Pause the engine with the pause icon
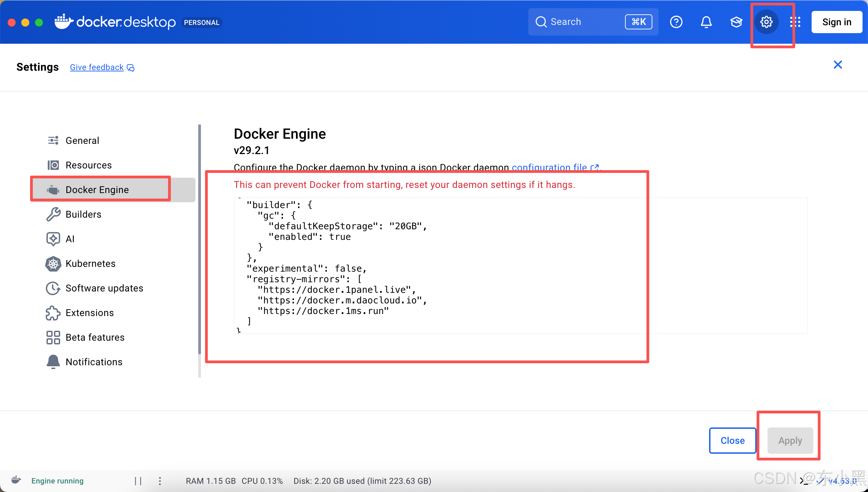This screenshot has width=868, height=492. [138, 481]
